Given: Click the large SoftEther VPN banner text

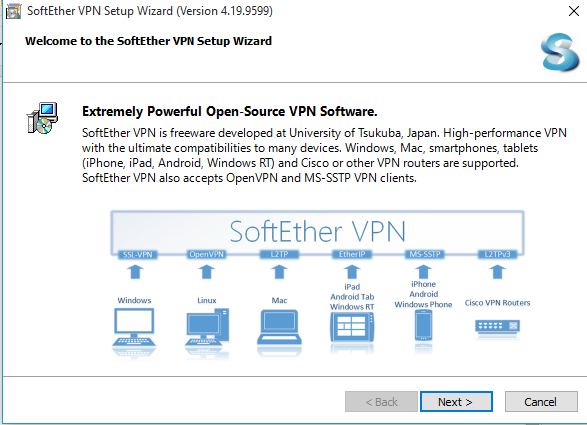Looking at the screenshot, I should [317, 231].
